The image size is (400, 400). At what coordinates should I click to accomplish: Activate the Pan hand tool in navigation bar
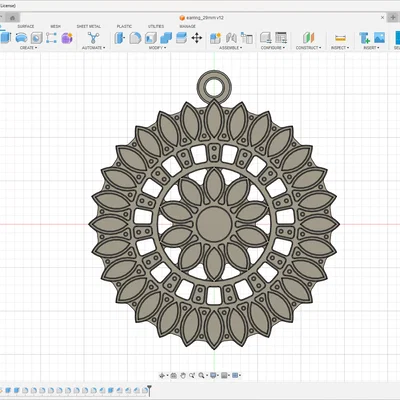(183, 376)
